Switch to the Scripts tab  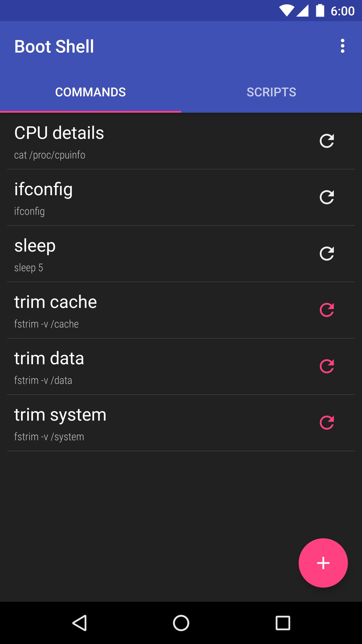[x=271, y=92]
